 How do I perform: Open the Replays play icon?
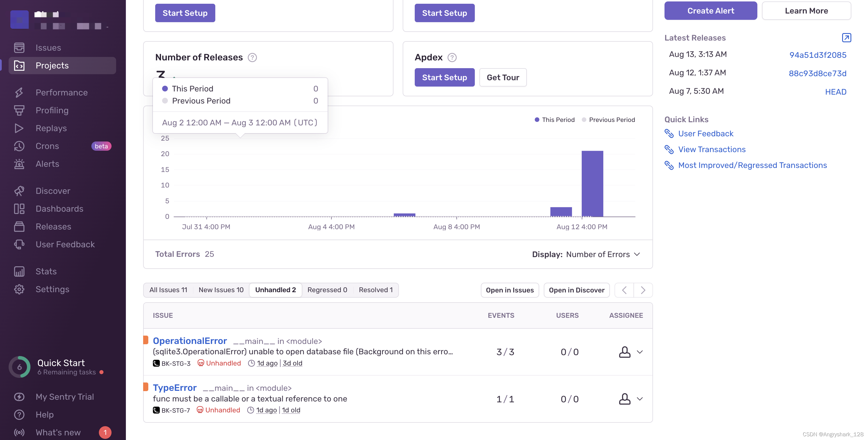point(19,128)
